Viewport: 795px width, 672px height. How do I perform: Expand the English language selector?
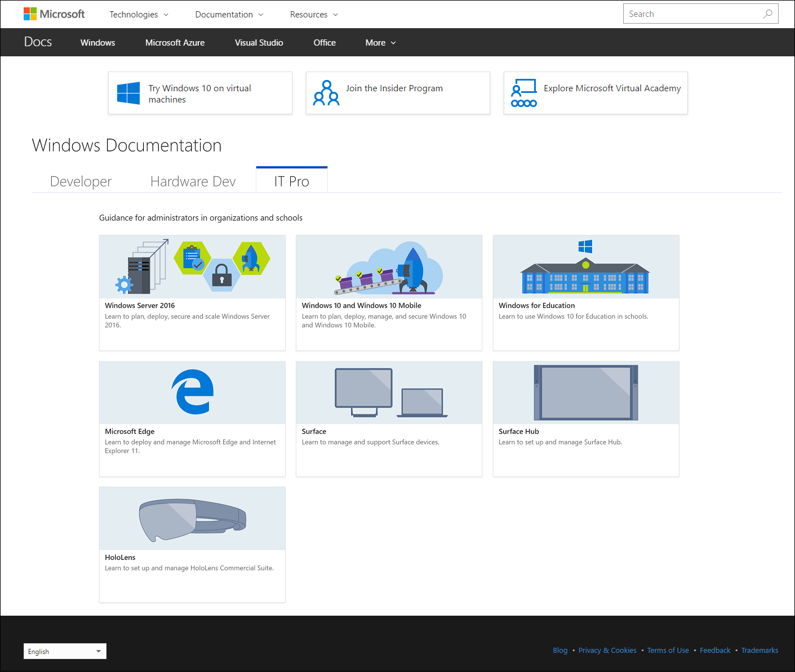coord(64,651)
